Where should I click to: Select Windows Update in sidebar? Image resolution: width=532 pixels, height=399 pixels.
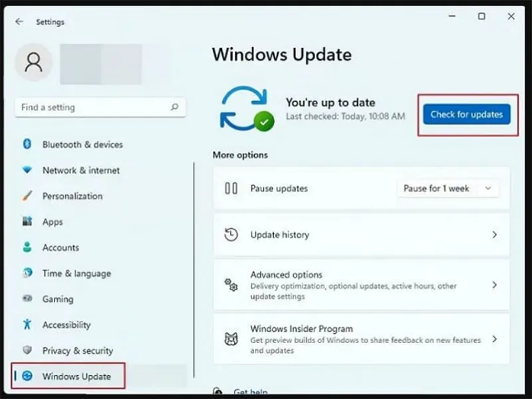[x=76, y=376]
